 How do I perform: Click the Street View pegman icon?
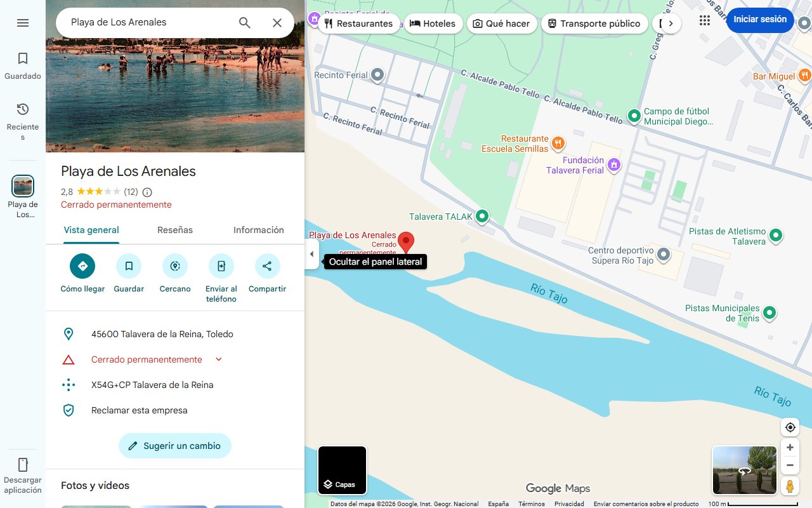coord(790,486)
